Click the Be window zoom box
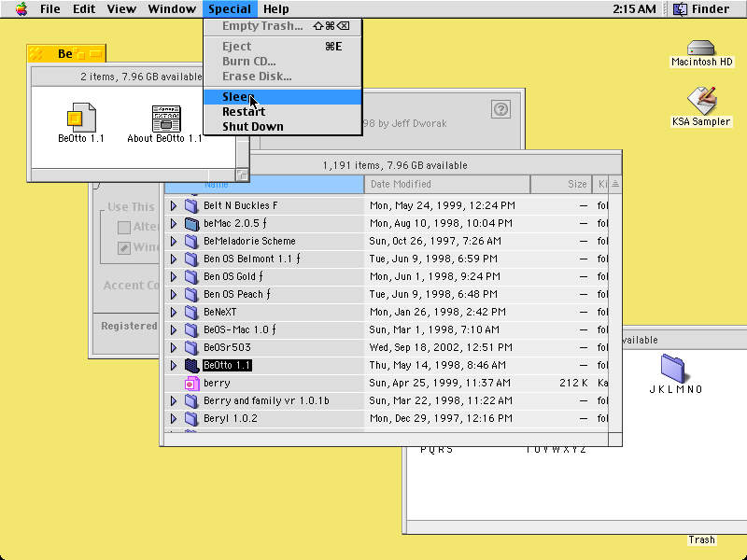The width and height of the screenshot is (747, 560). tap(80, 54)
